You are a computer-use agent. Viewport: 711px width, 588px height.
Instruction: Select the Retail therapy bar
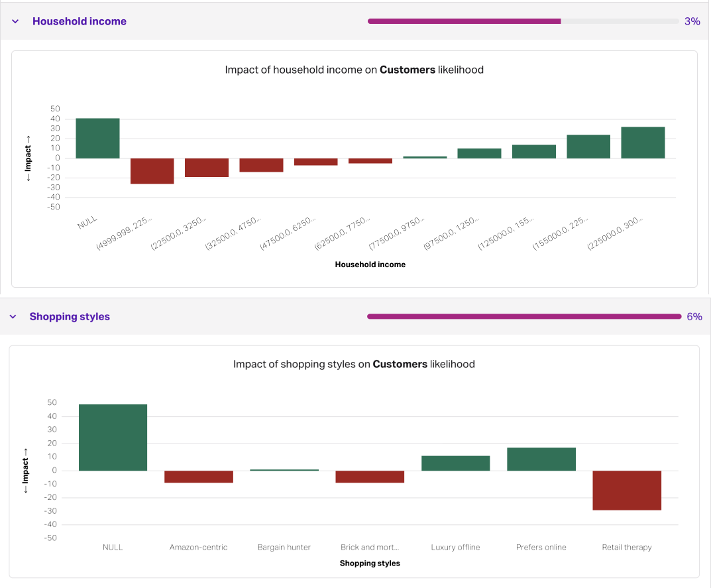point(627,491)
